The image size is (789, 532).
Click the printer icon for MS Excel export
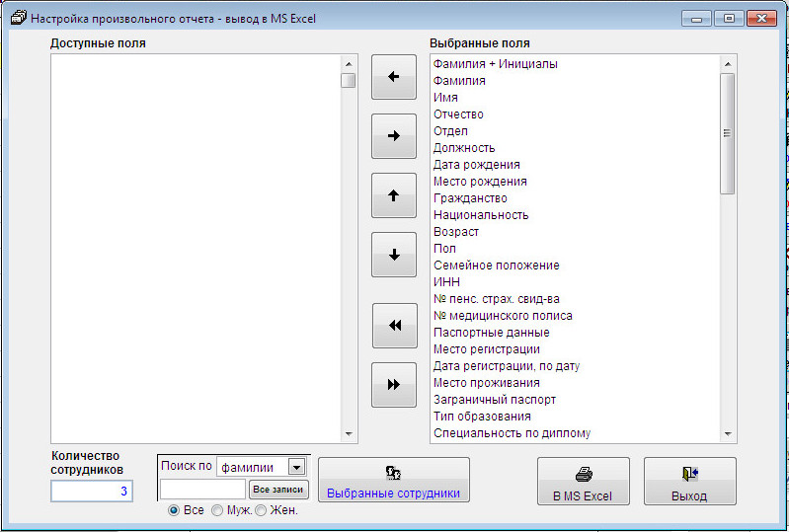pyautogui.click(x=584, y=473)
